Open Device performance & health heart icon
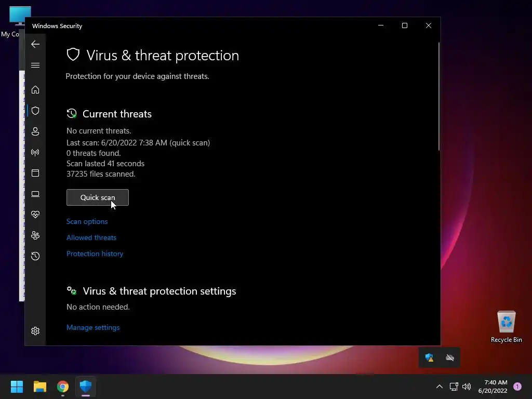The image size is (532, 399). click(x=35, y=215)
